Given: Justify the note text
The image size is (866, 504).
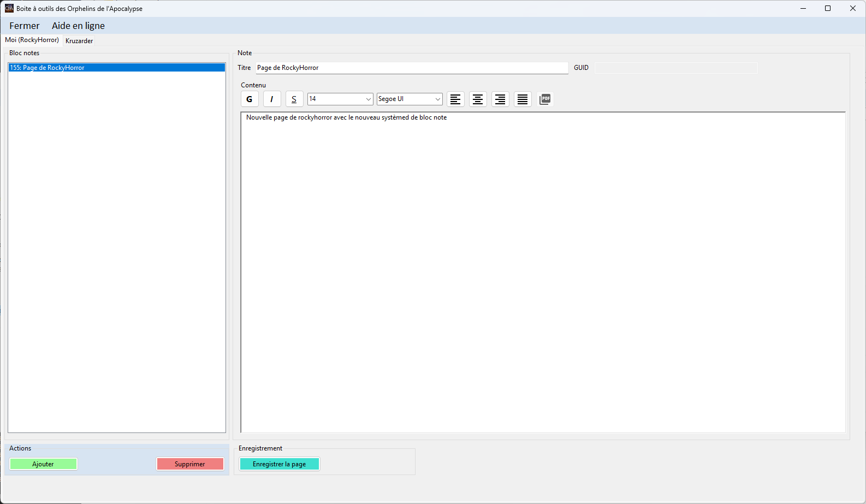Looking at the screenshot, I should [x=523, y=99].
